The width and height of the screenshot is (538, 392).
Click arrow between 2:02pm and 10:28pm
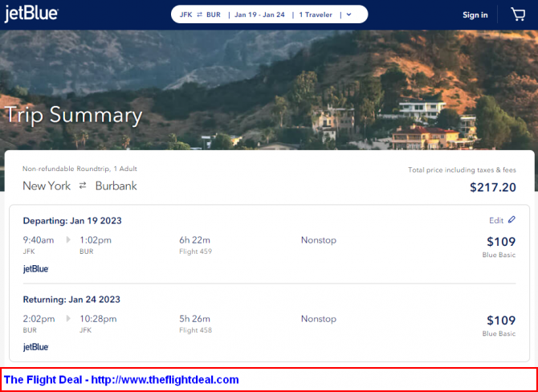[68, 319]
